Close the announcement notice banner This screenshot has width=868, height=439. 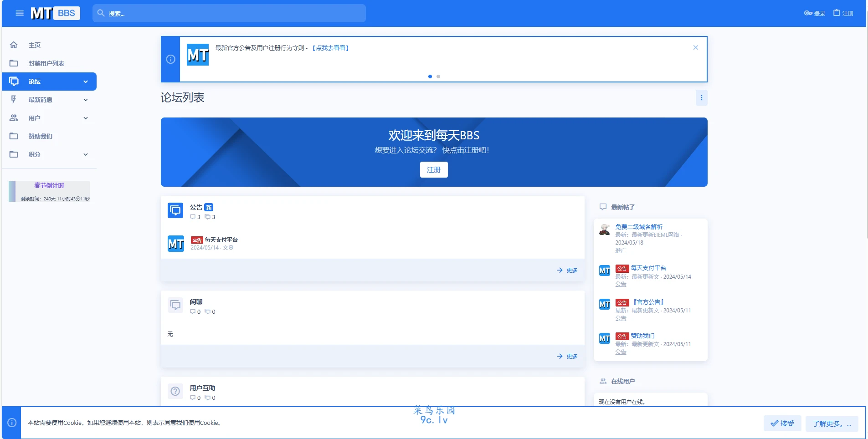point(695,47)
